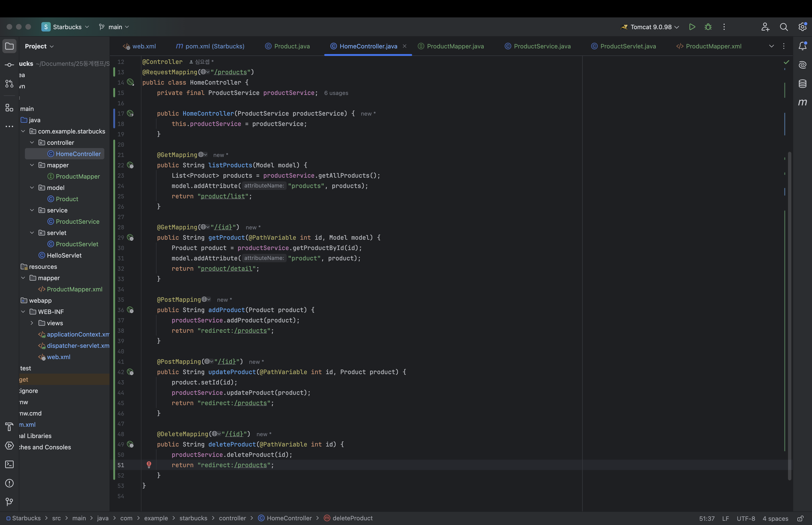Screen dimensions: 812x525
Task: Click the editor vertical scrollbar
Action: click(x=789, y=316)
